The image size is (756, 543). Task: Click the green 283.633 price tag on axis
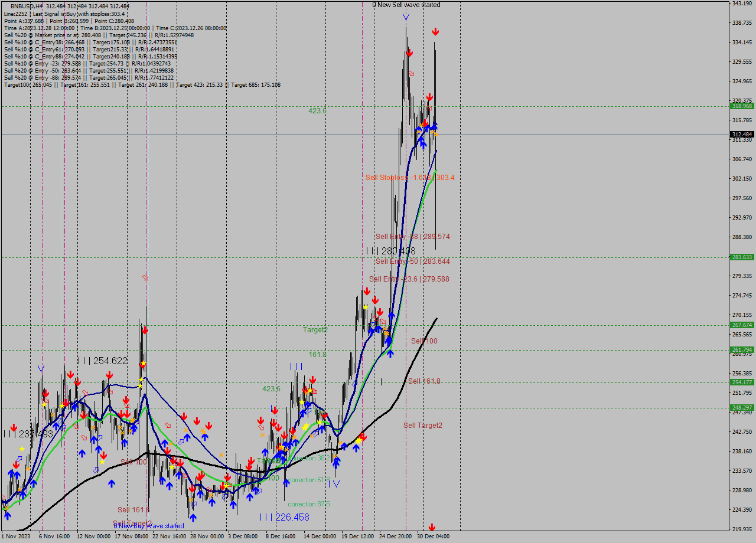(x=742, y=257)
